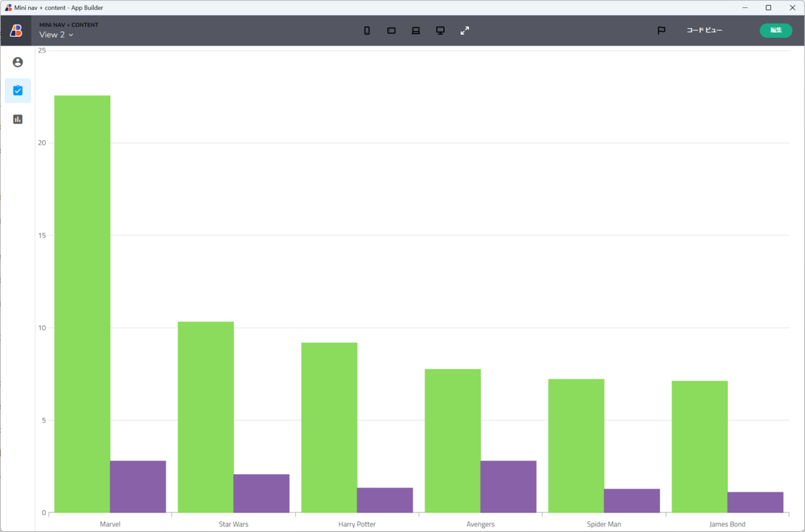Click the flag icon in header
Screen dimensions: 805x532
[x=661, y=30]
